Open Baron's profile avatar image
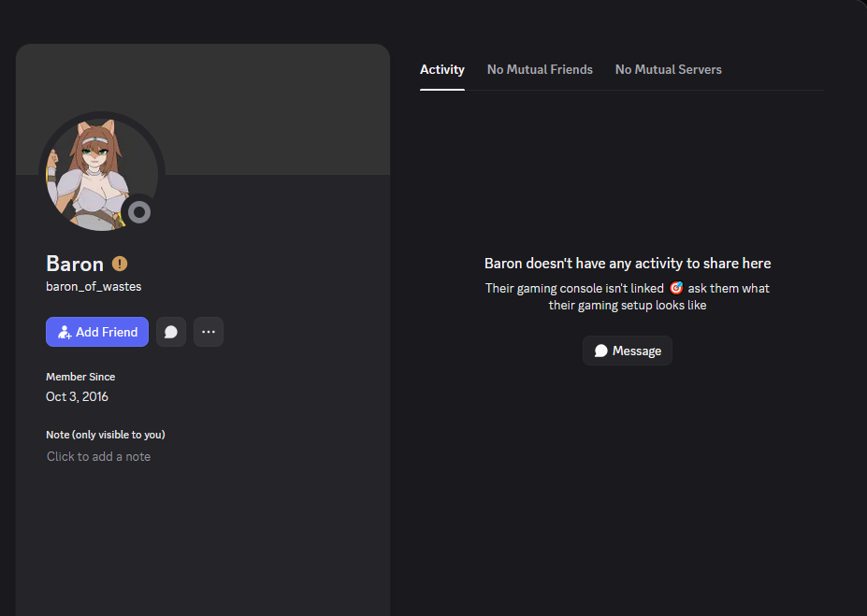Screen dimensions: 867x616 [x=102, y=175]
